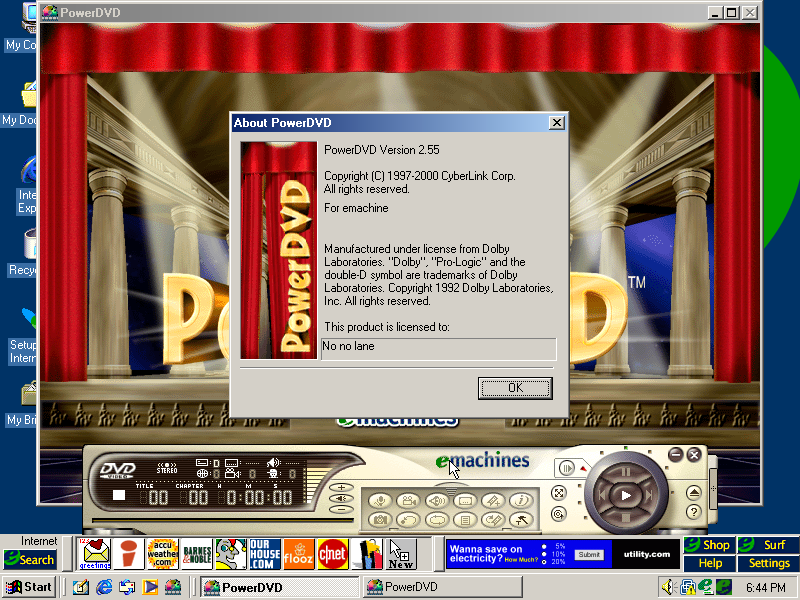Screen dimensions: 800x600
Task: Increase volume with the plus button
Action: coord(343,487)
